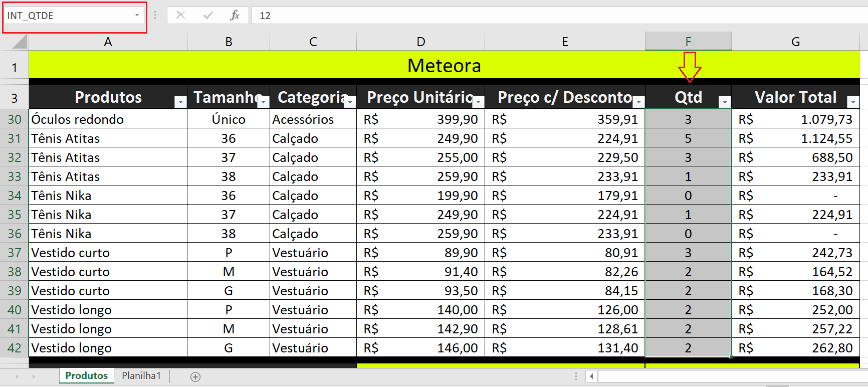Click the 1.124,55 total value cell

coord(795,138)
